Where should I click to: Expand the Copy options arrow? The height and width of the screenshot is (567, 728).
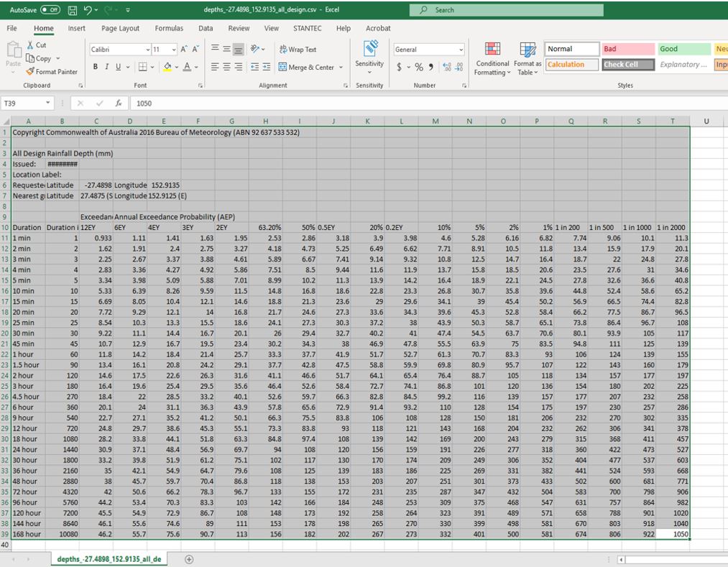58,58
